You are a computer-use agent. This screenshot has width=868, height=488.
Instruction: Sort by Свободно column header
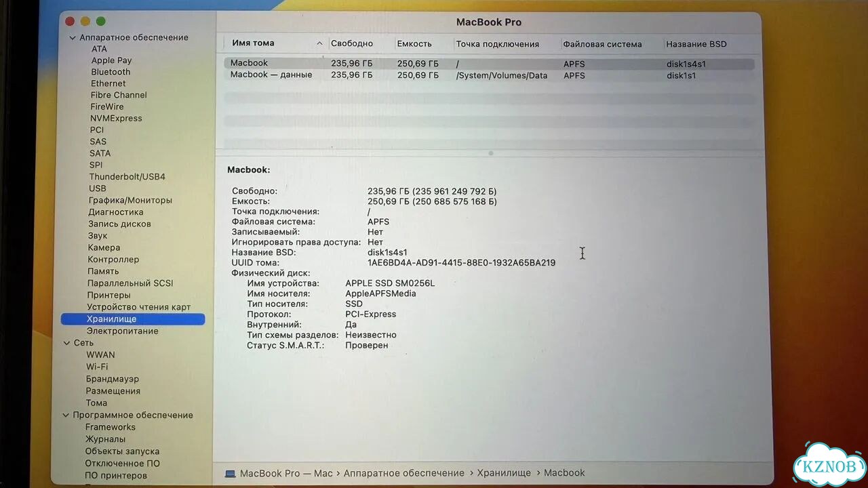coord(351,43)
